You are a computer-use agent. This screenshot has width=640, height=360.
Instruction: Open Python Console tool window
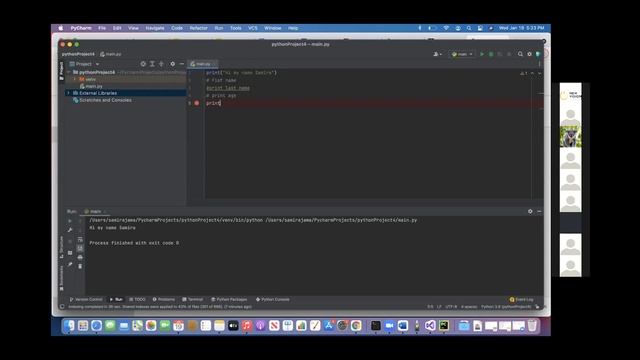(273, 300)
